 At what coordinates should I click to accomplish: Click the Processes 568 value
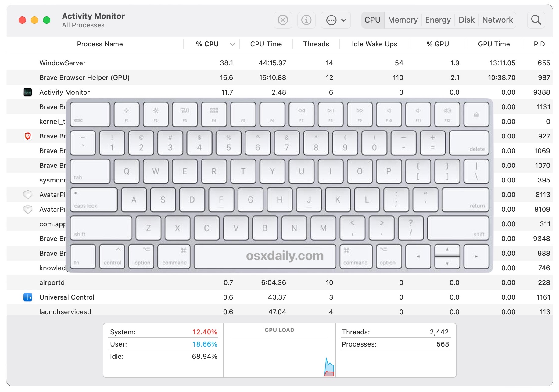443,344
